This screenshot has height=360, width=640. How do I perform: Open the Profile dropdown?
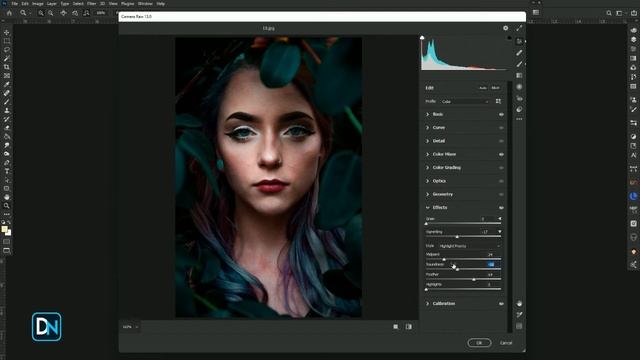tap(464, 101)
